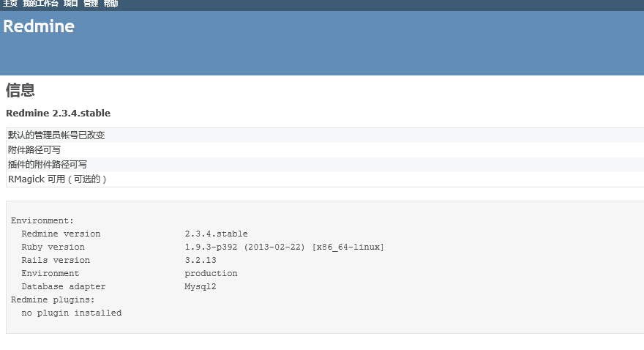
Task: Open the 帮助 help link
Action: coord(111,4)
